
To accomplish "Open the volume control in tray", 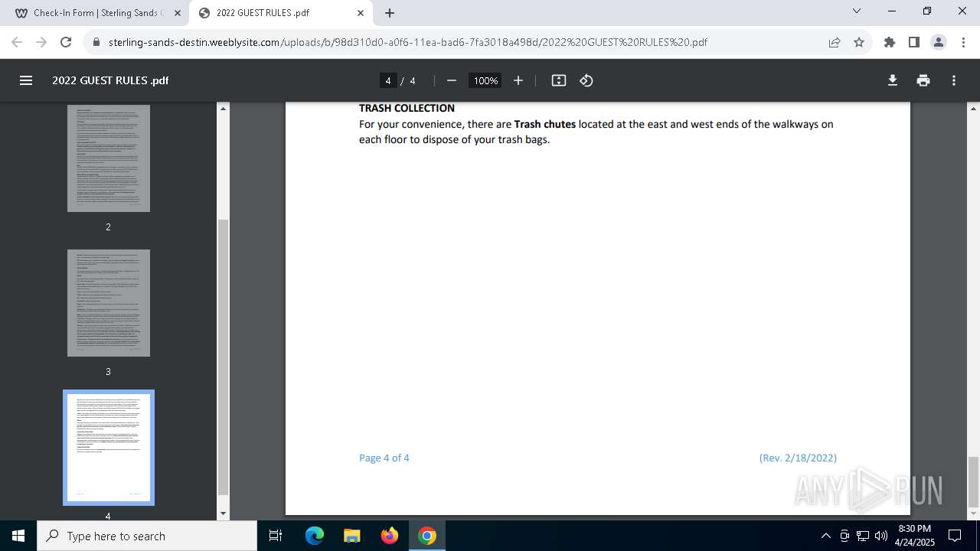I will 881,536.
